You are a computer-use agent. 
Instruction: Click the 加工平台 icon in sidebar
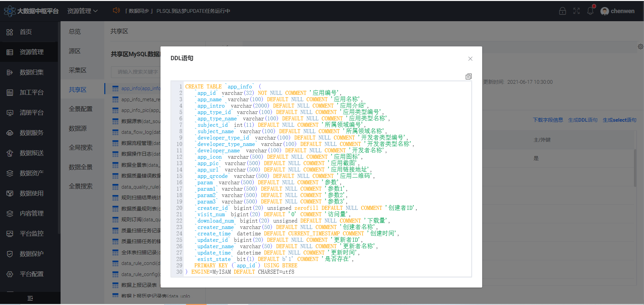tap(10, 92)
